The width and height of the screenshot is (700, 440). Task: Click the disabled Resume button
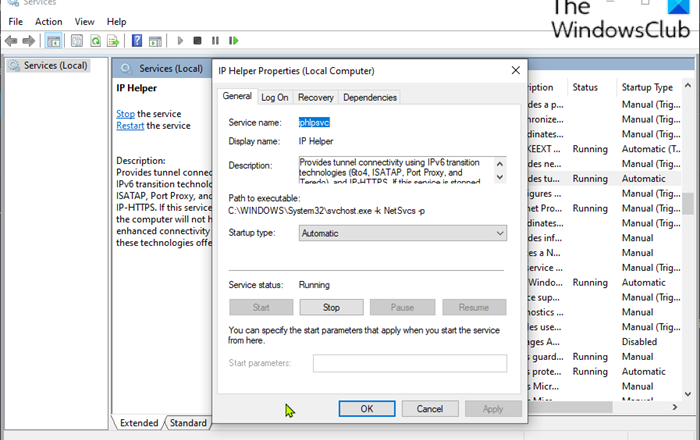click(474, 307)
